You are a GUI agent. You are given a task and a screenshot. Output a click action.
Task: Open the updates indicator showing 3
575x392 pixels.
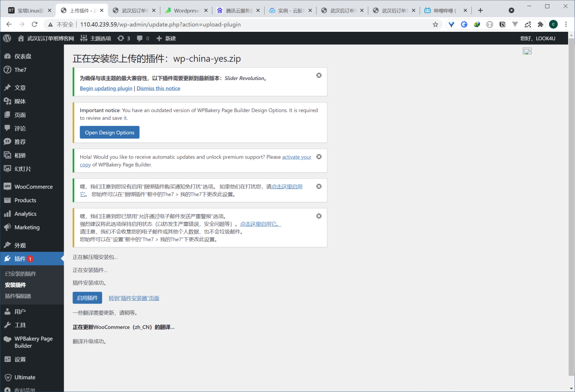point(123,38)
